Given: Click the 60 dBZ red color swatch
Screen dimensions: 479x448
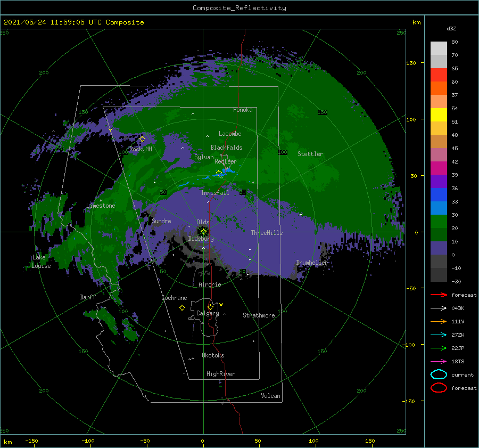Looking at the screenshot, I should pos(439,75).
